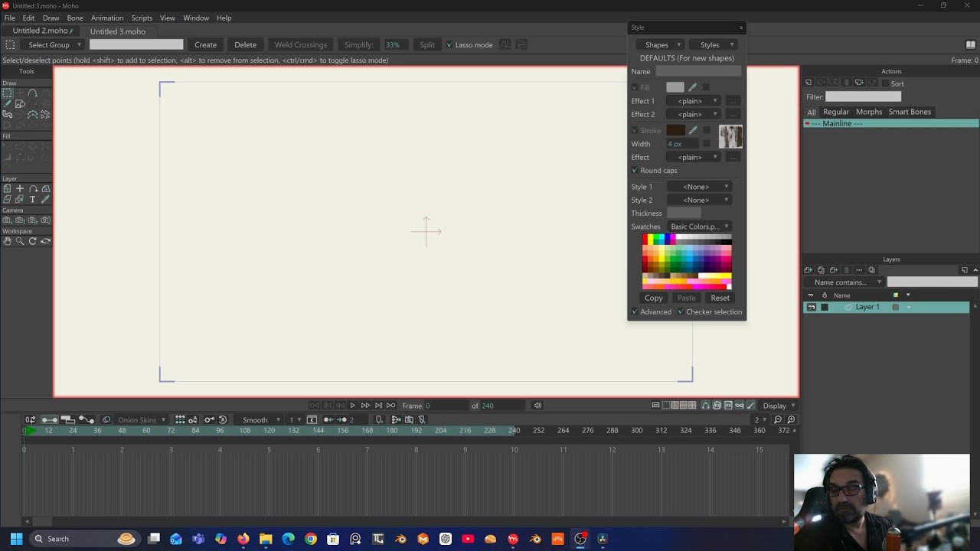Select the Layer Eyedropper tool

coord(45,199)
